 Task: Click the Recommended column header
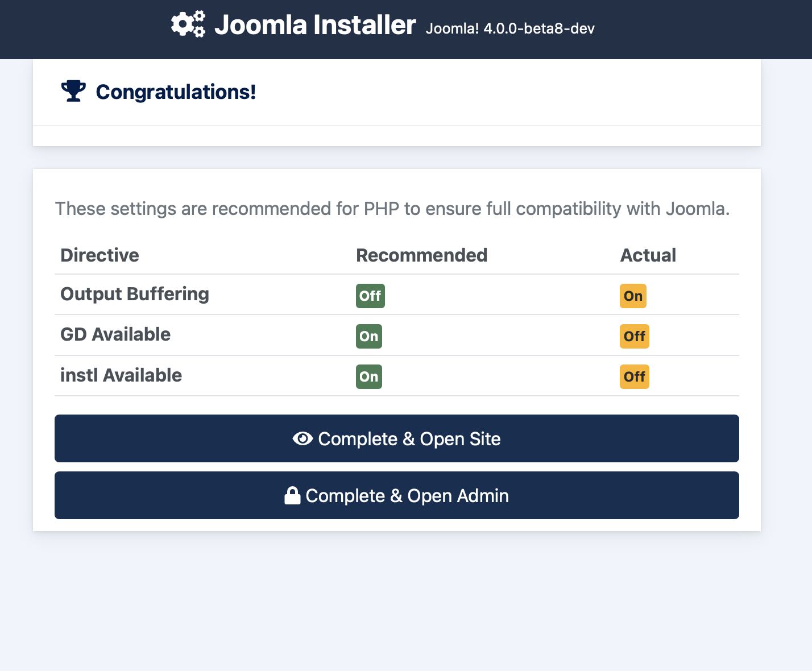tap(421, 255)
